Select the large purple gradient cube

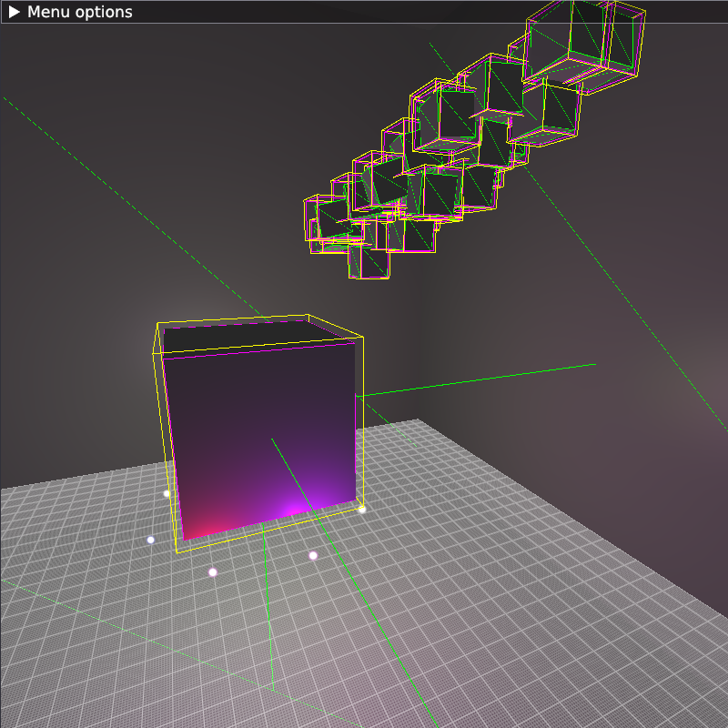coord(260,431)
